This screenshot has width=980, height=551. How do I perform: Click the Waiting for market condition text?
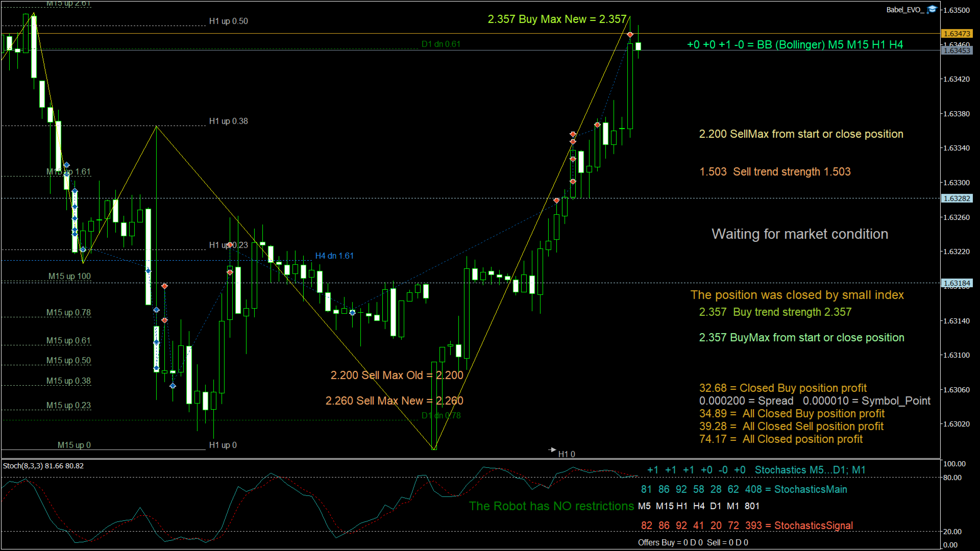pos(800,234)
